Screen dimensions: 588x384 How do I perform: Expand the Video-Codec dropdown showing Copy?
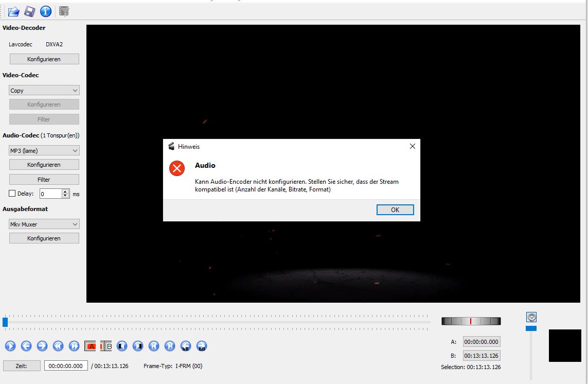tap(44, 91)
